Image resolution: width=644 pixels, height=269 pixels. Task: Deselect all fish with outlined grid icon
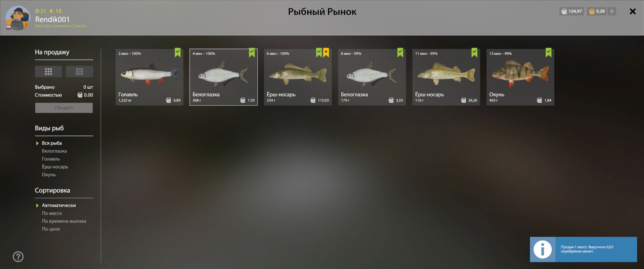coord(79,72)
